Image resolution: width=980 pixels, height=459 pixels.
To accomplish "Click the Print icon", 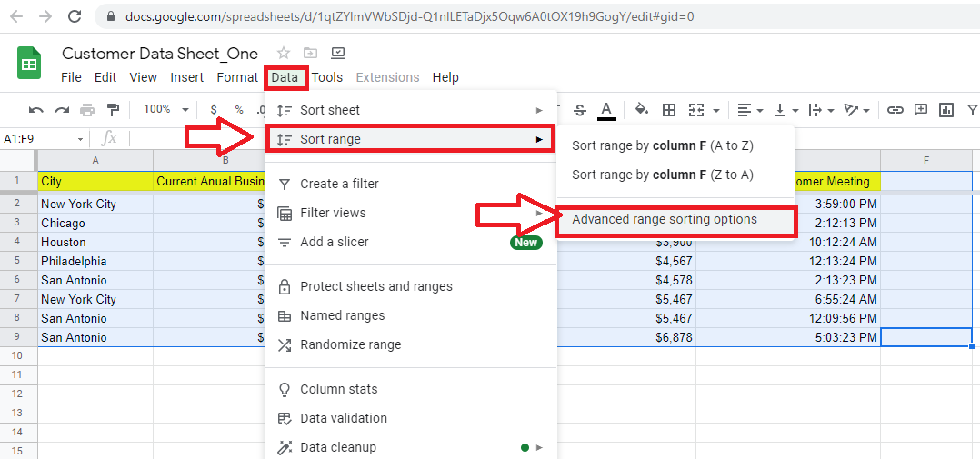I will click(x=87, y=110).
